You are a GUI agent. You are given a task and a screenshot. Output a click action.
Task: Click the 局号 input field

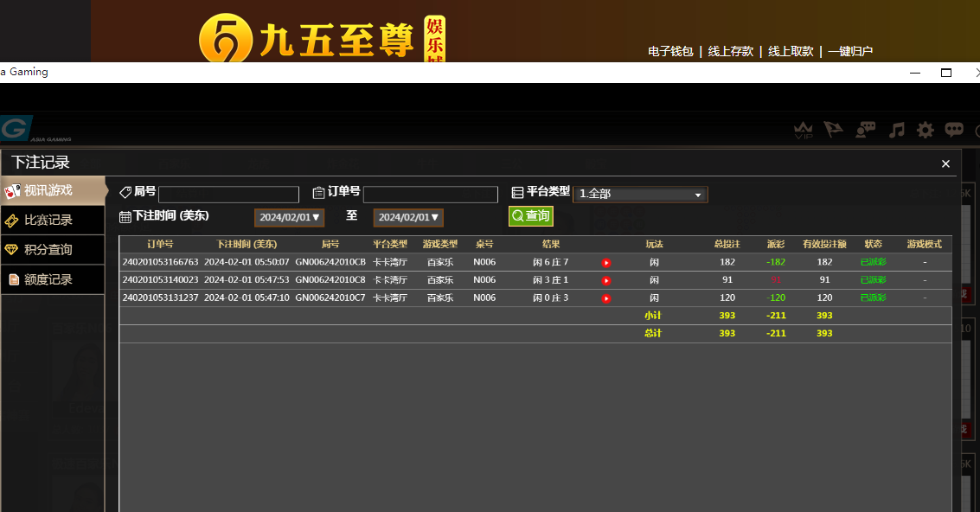[x=228, y=195]
